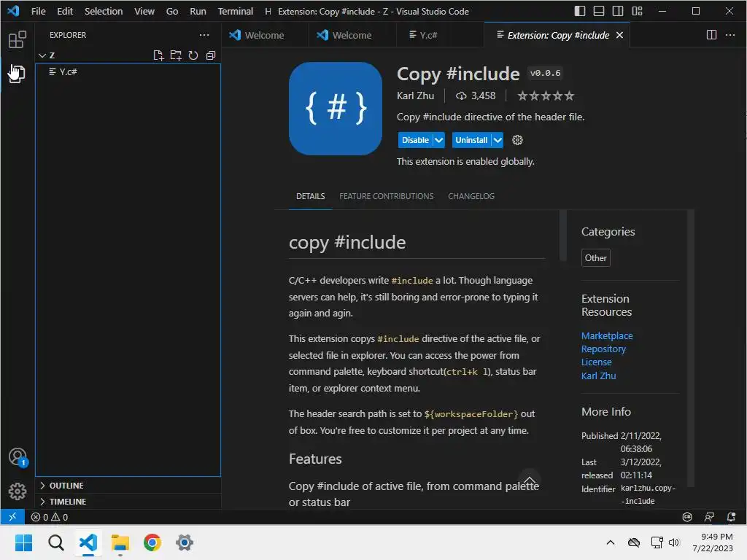
Task: Show hidden system tray icons
Action: (x=611, y=542)
